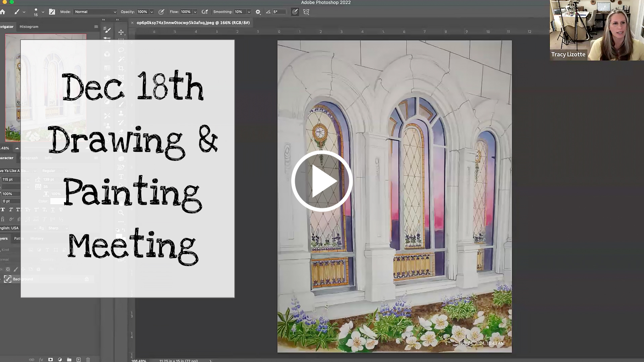Open smoothing options gear icon
The width and height of the screenshot is (644, 362).
[x=258, y=12]
